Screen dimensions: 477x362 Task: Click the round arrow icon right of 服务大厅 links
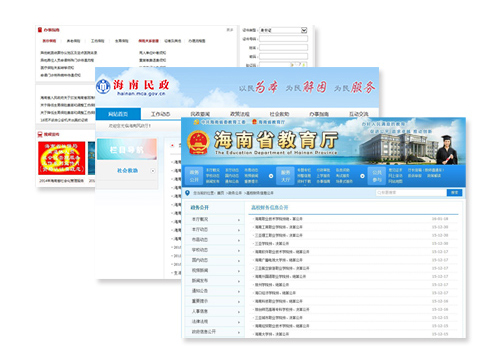point(362,176)
